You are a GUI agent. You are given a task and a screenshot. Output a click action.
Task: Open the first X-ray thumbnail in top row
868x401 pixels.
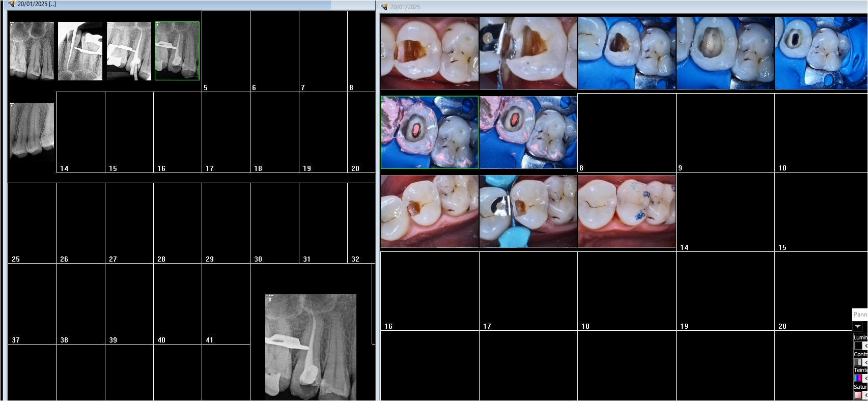point(32,51)
